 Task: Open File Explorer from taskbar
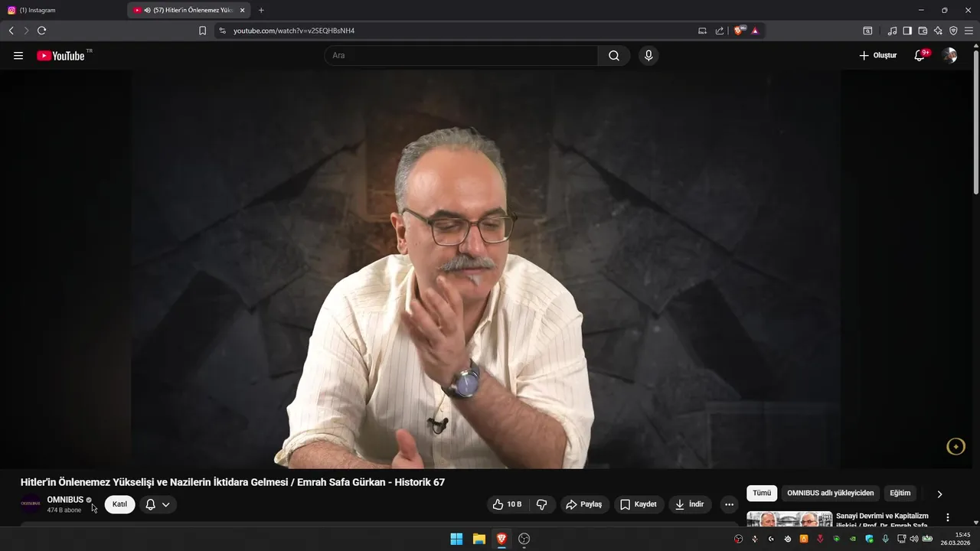[479, 539]
